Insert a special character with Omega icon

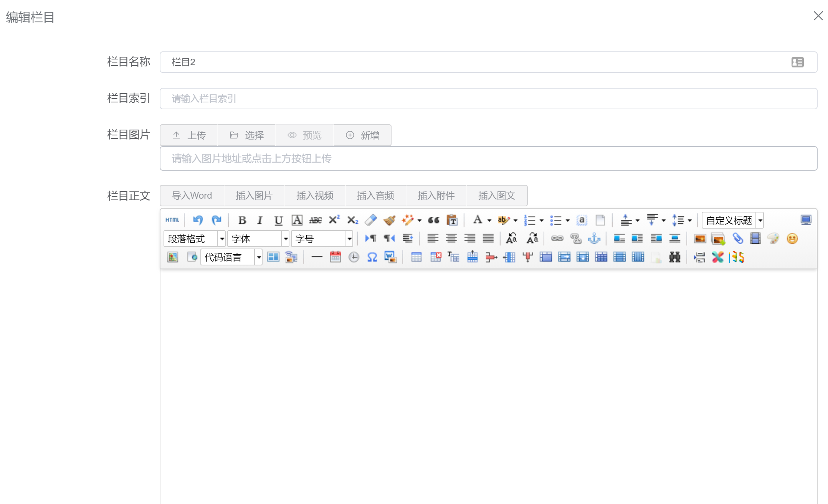point(372,257)
